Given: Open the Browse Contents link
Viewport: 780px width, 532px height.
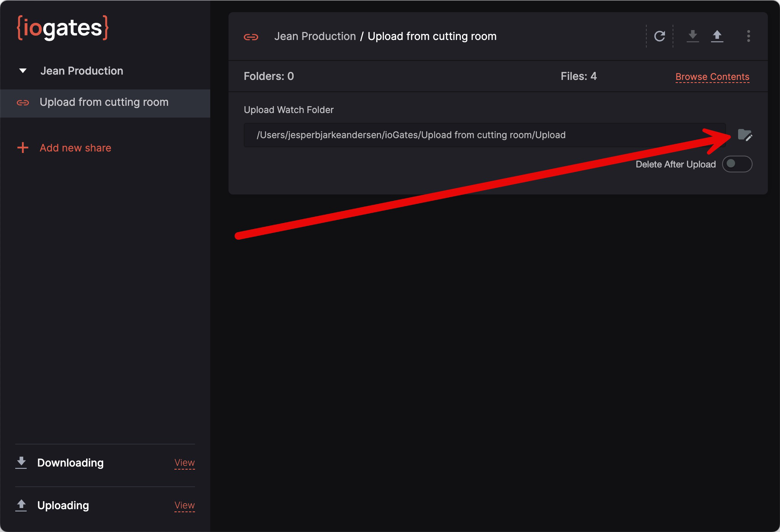Looking at the screenshot, I should (712, 77).
